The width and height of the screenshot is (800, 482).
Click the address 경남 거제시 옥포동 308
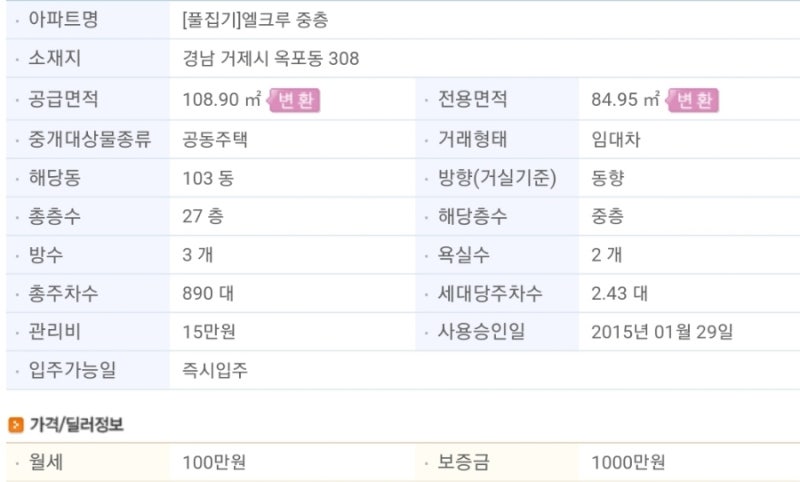pyautogui.click(x=270, y=58)
